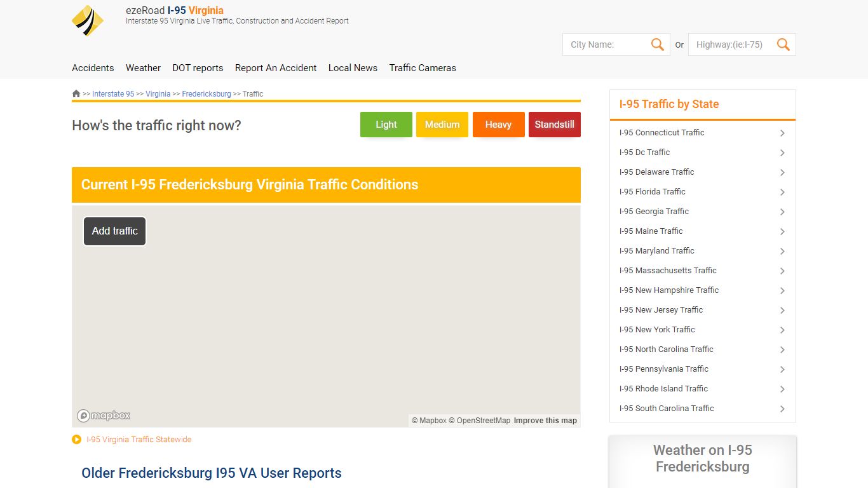Click the ezeRoad logo icon
This screenshot has width=868, height=488.
click(x=88, y=20)
